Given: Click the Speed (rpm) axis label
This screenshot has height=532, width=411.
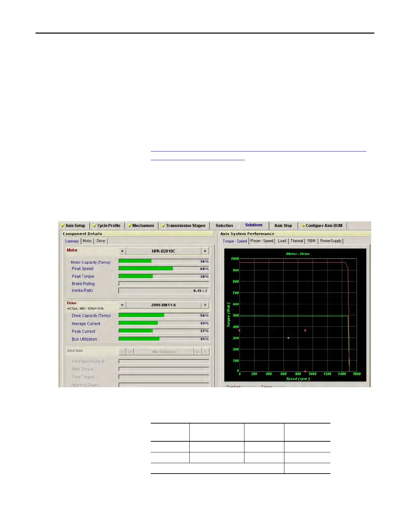Looking at the screenshot, I should 298,379.
